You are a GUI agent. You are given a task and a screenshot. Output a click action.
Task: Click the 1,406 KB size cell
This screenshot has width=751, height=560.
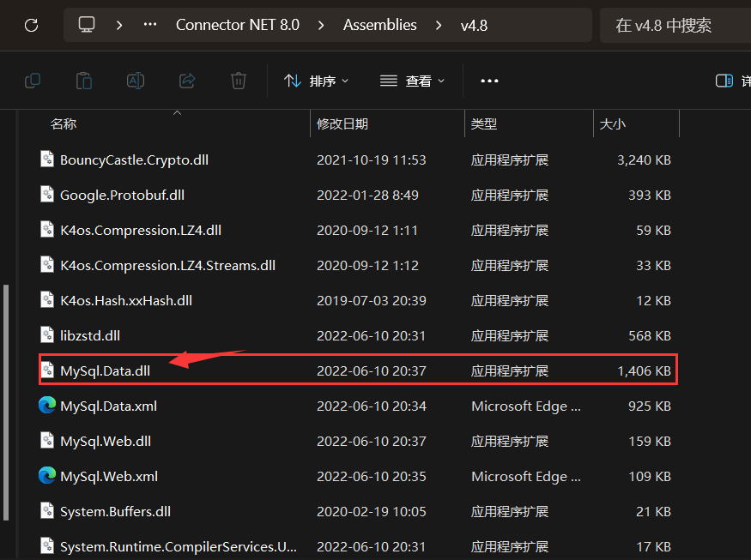(645, 371)
